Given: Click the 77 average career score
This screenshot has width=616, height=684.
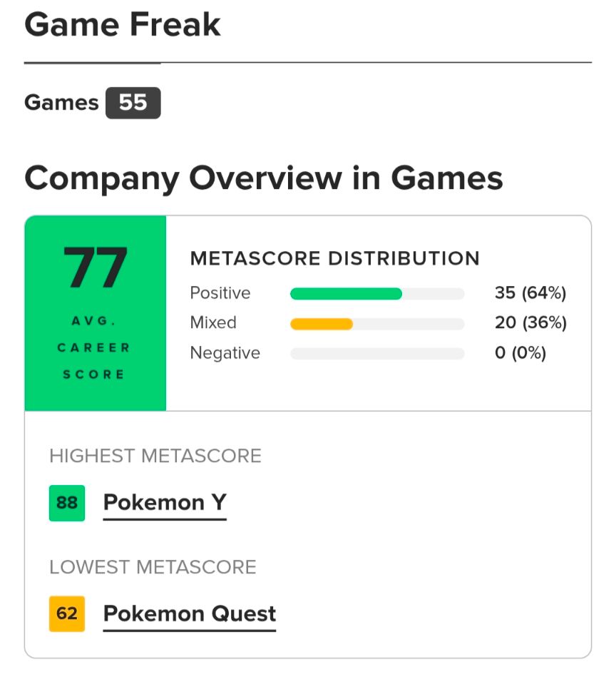Looking at the screenshot, I should [x=95, y=267].
